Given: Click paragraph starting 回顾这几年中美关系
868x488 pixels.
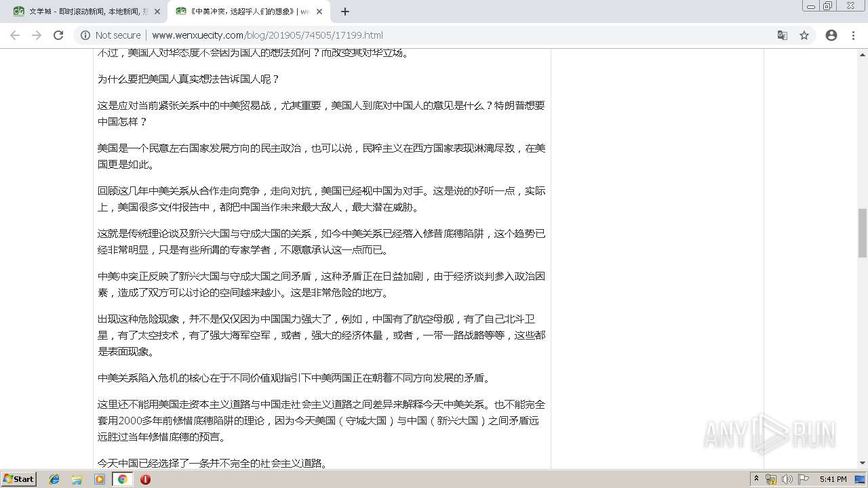Looking at the screenshot, I should (321, 199).
